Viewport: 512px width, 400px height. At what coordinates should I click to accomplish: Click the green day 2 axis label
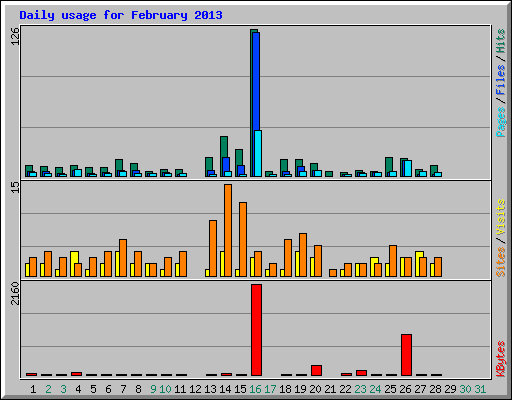pyautogui.click(x=48, y=389)
